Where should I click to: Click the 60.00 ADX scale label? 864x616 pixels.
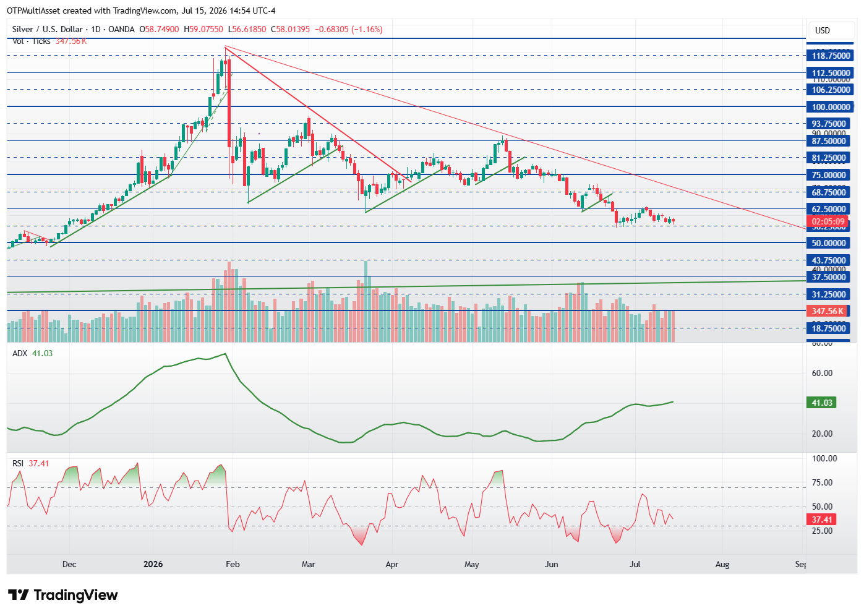pyautogui.click(x=822, y=373)
